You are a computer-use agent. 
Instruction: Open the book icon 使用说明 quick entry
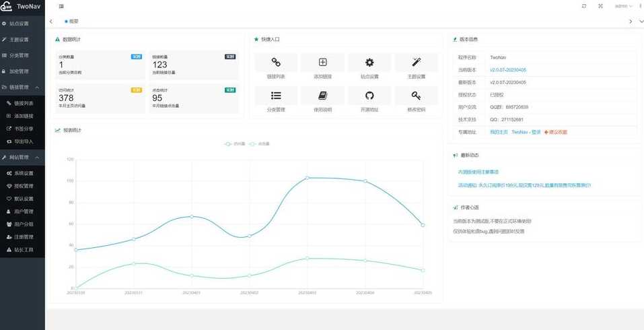(323, 100)
